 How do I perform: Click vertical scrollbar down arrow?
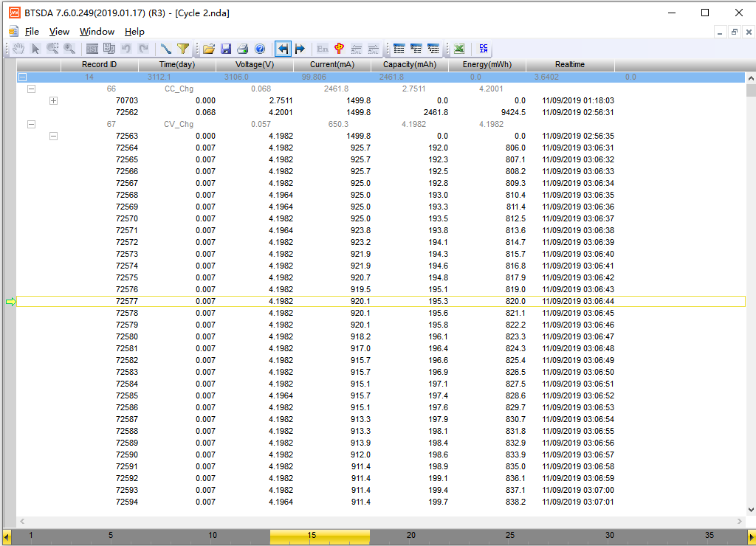pos(751,510)
